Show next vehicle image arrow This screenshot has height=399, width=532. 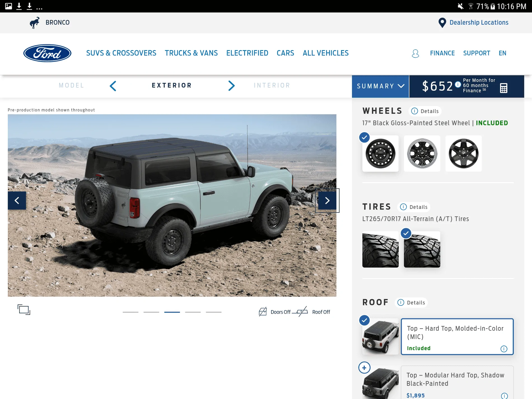pos(327,200)
